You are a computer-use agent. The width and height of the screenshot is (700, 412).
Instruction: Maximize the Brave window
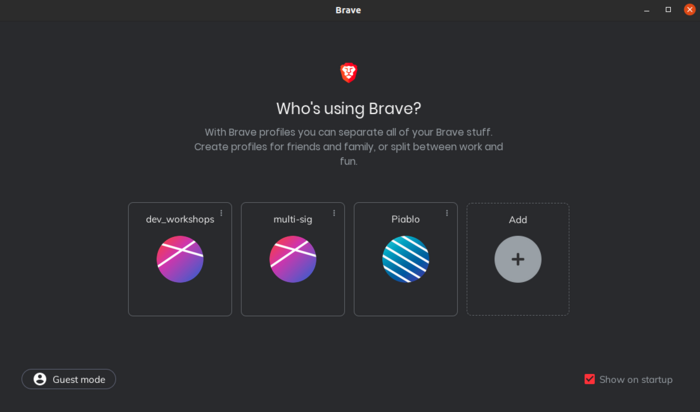(x=668, y=10)
